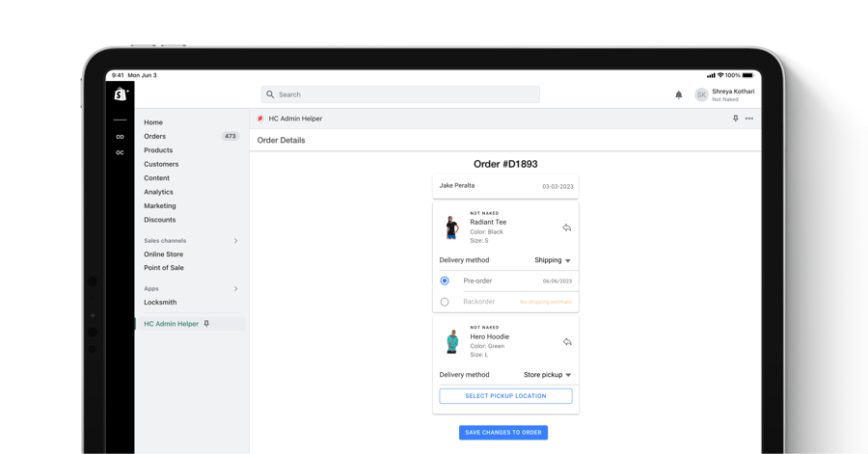Open the three-dot more options menu
Screen dimensions: 868x454
749,119
